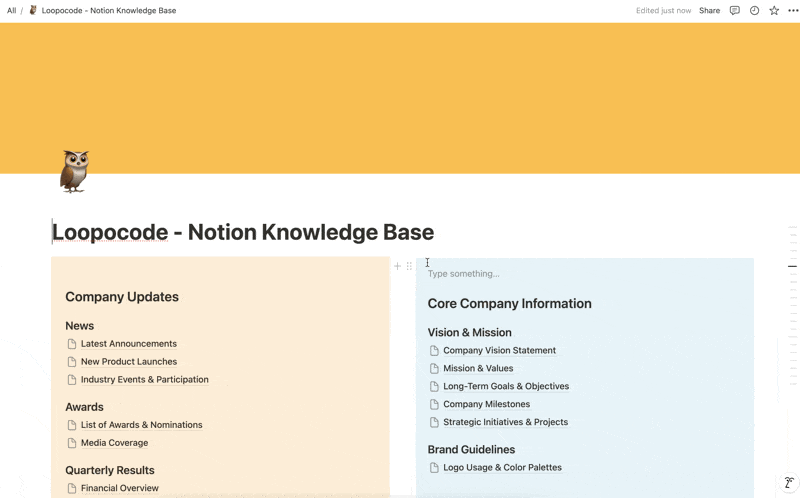800x498 pixels.
Task: Open List of Awards & Nominations page
Action: [141, 425]
